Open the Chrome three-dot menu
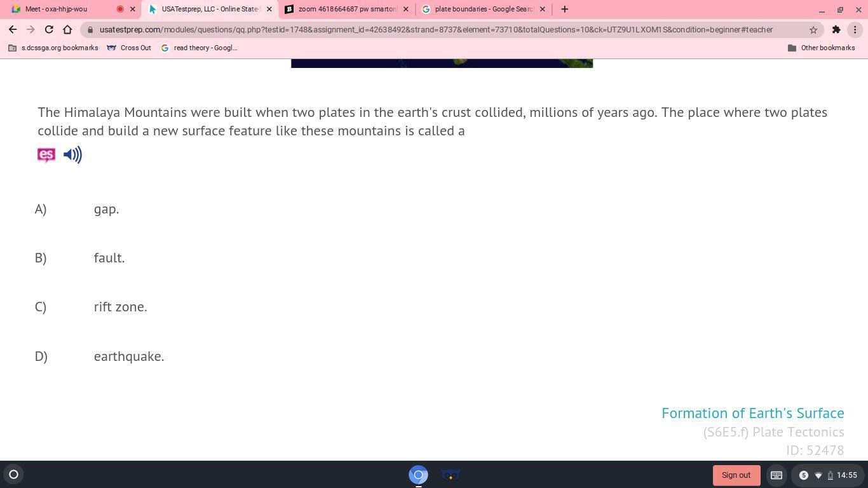 (x=855, y=29)
